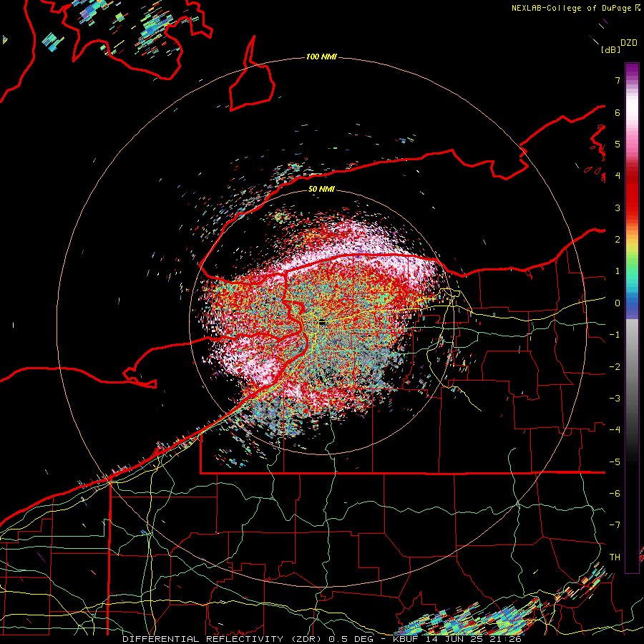Click the 100 NMI range ring label
The width and height of the screenshot is (644, 644).
click(321, 57)
